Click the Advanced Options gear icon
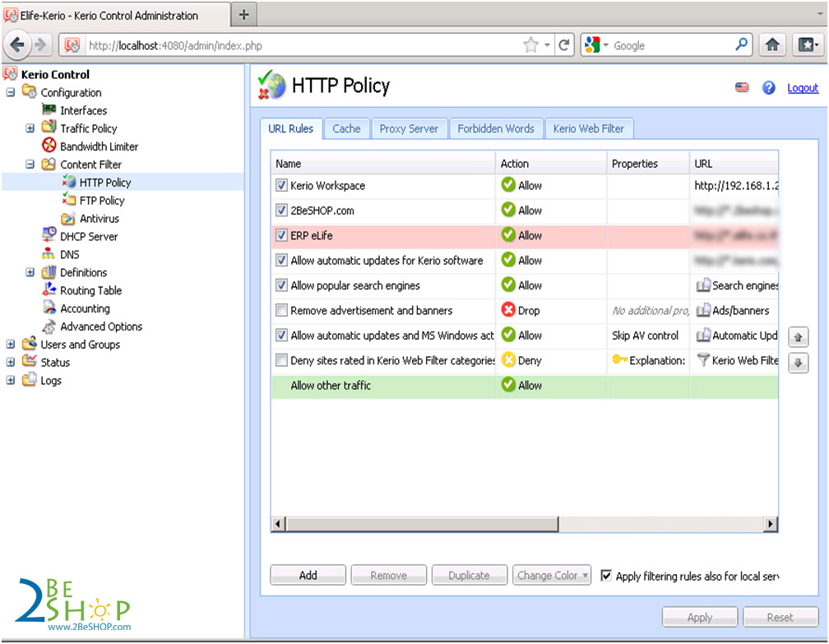 coord(49,327)
